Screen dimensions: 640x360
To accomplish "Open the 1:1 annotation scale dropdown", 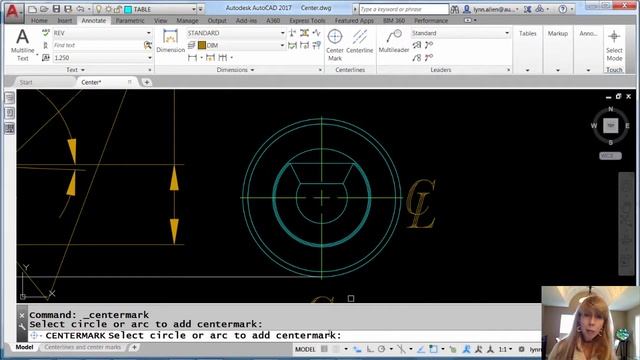I will [x=505, y=349].
